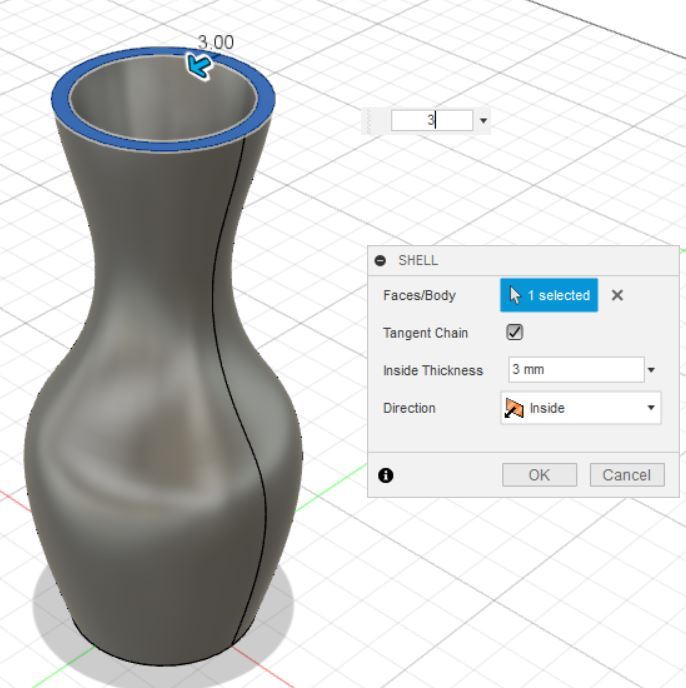The image size is (686, 688).
Task: Clear the Faces/Body selection with X
Action: point(617,295)
